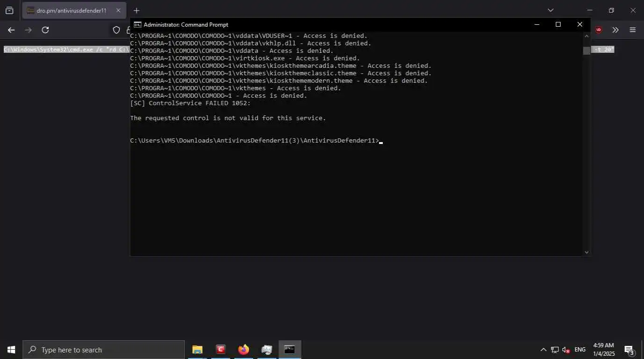644x359 pixels.
Task: Click 'The requested control is not valid' message
Action: coord(228,118)
